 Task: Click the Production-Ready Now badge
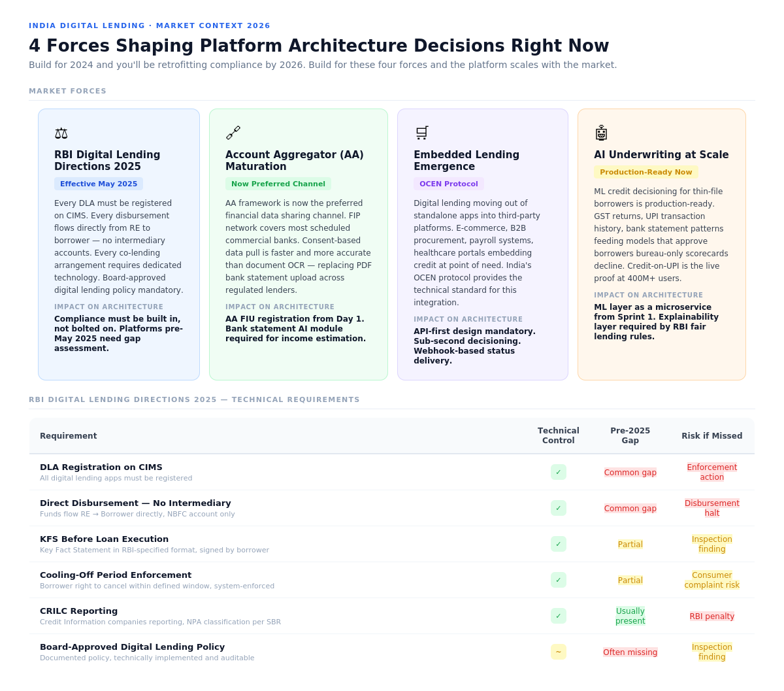pyautogui.click(x=646, y=172)
